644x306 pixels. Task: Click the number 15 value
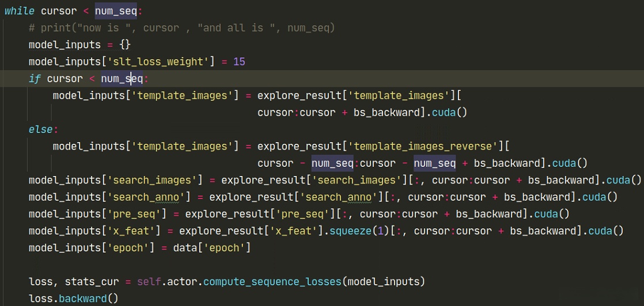[239, 62]
